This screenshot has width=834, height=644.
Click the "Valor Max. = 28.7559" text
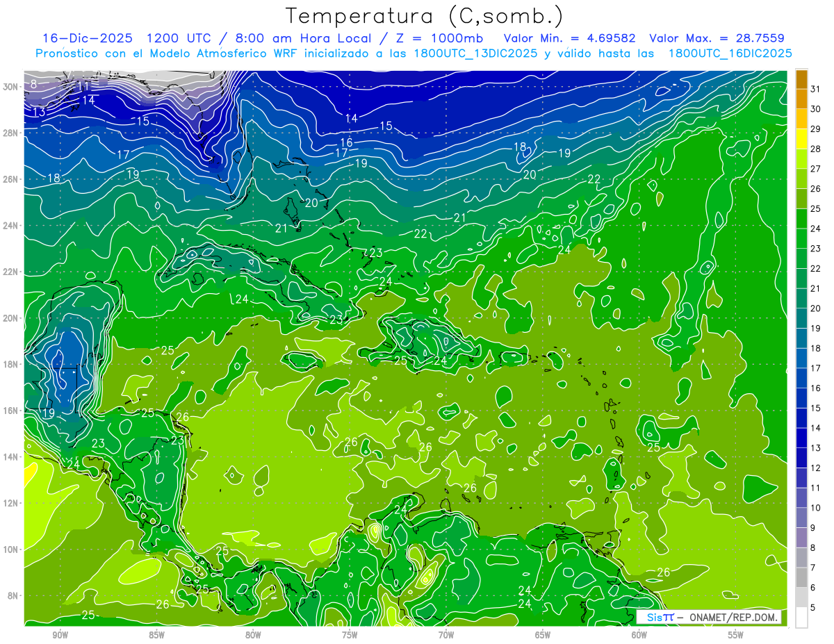pyautogui.click(x=717, y=38)
